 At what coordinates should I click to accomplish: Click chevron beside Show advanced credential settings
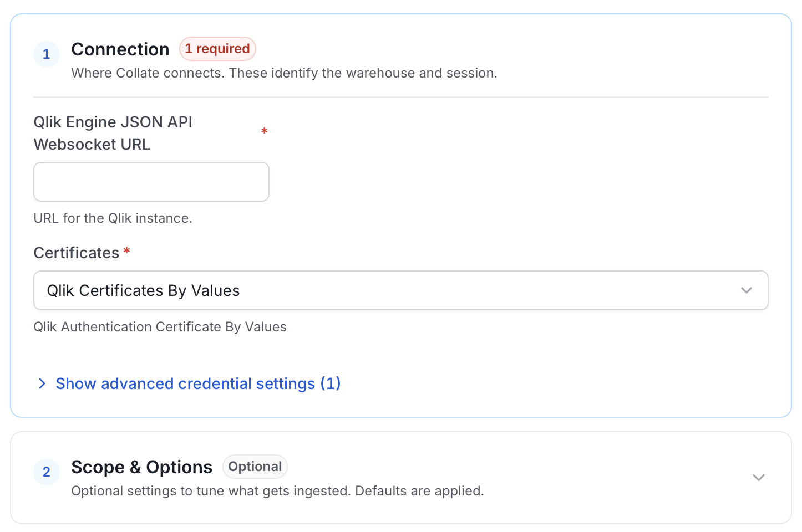coord(42,383)
